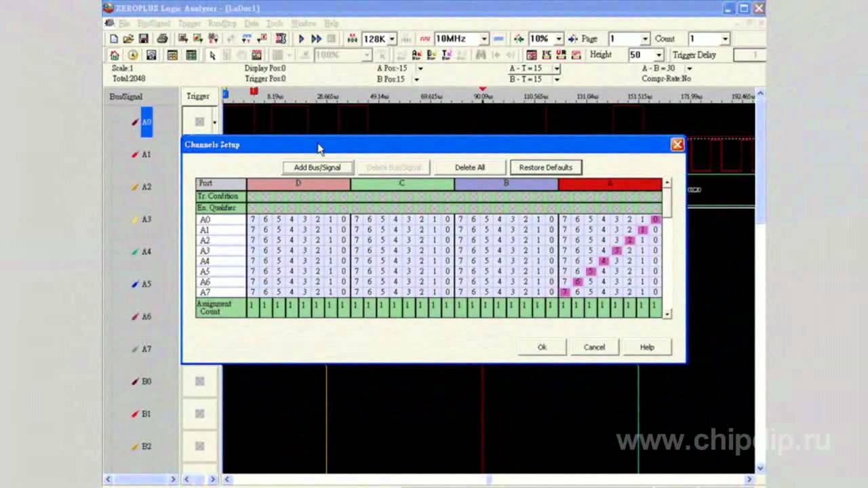Open the Count dropdown
The width and height of the screenshot is (868, 488).
tap(725, 39)
